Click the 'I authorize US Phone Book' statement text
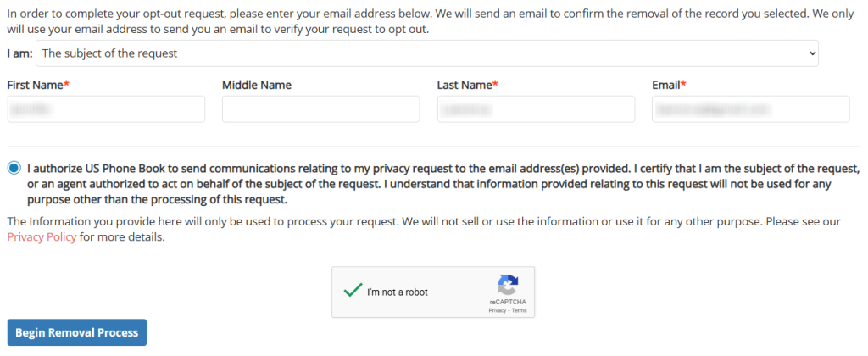Viewport: 868px width, 356px height. pyautogui.click(x=424, y=183)
